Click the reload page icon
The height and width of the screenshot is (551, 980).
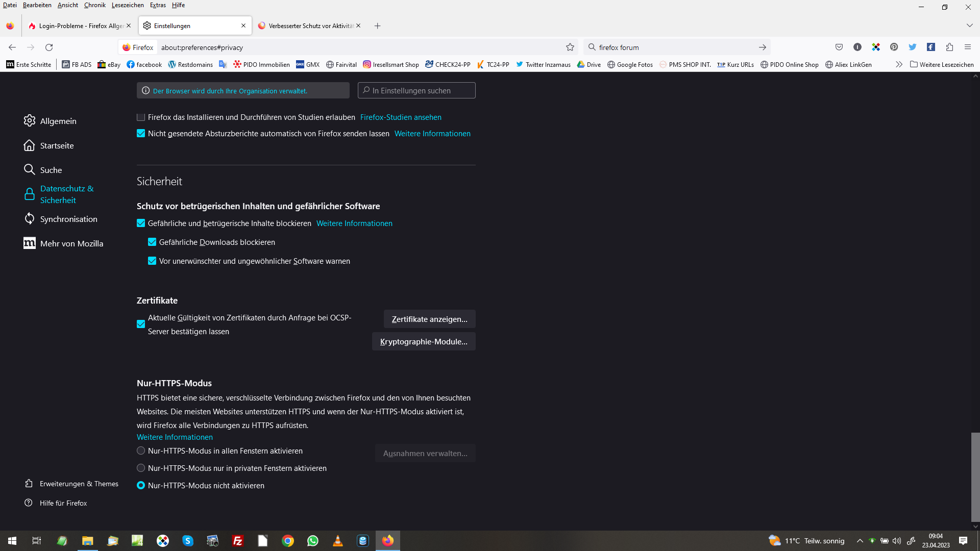click(49, 47)
